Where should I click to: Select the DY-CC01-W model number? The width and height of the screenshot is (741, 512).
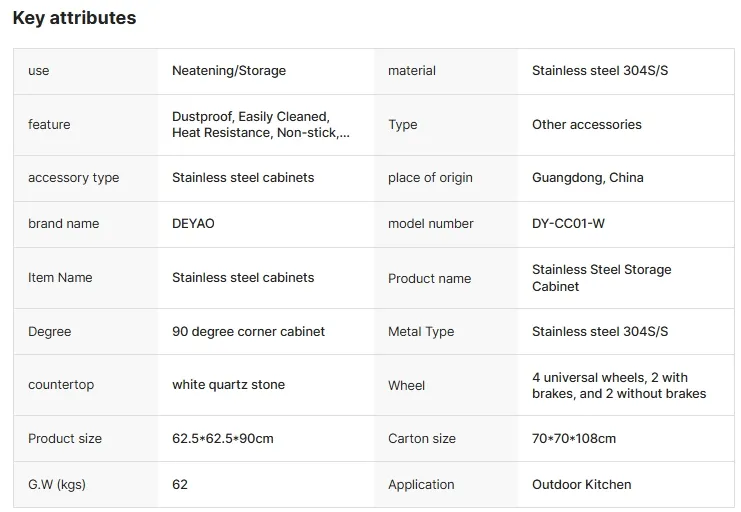(x=568, y=223)
